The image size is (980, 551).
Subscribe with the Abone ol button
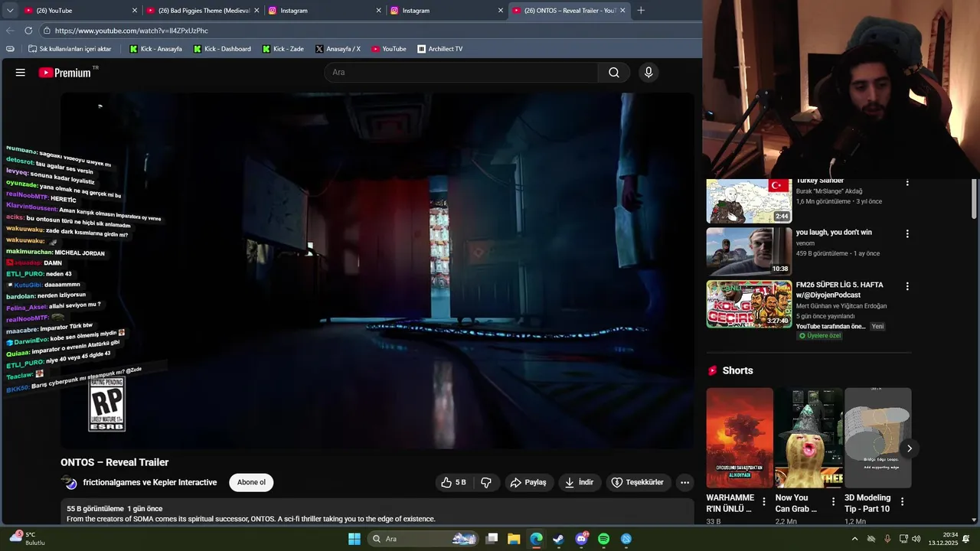click(251, 483)
